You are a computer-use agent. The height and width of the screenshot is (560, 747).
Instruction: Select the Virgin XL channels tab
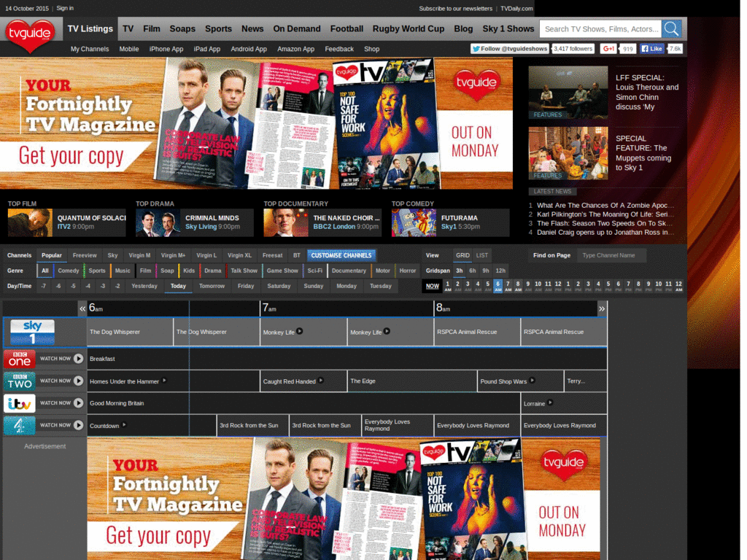coord(239,255)
